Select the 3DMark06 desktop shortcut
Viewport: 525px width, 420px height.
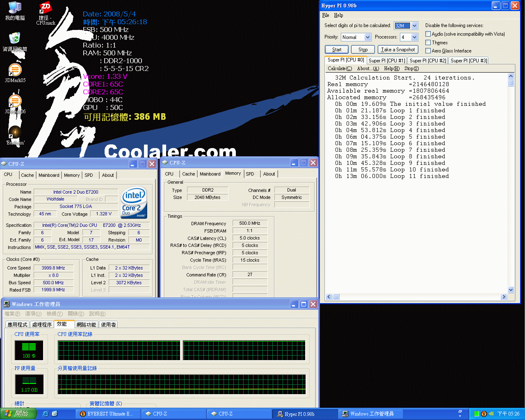tap(15, 104)
